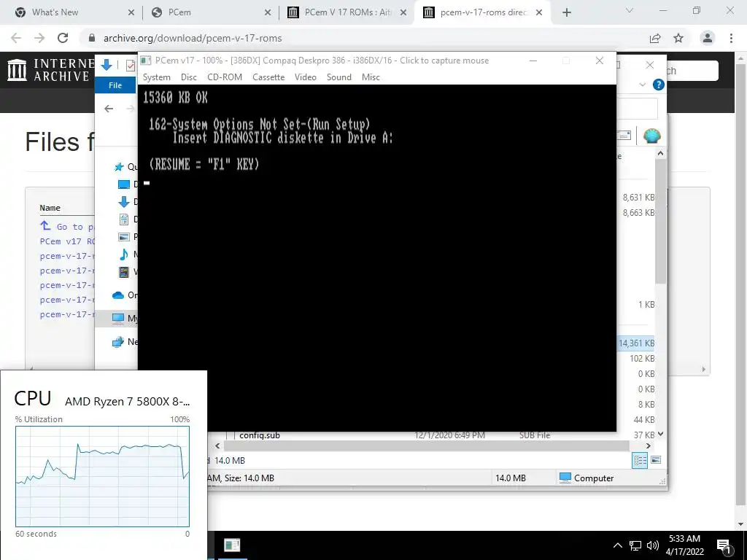Viewport: 747px width, 560px height.
Task: Click the Explorer horizontal scrollbar left arrow
Action: click(217, 446)
